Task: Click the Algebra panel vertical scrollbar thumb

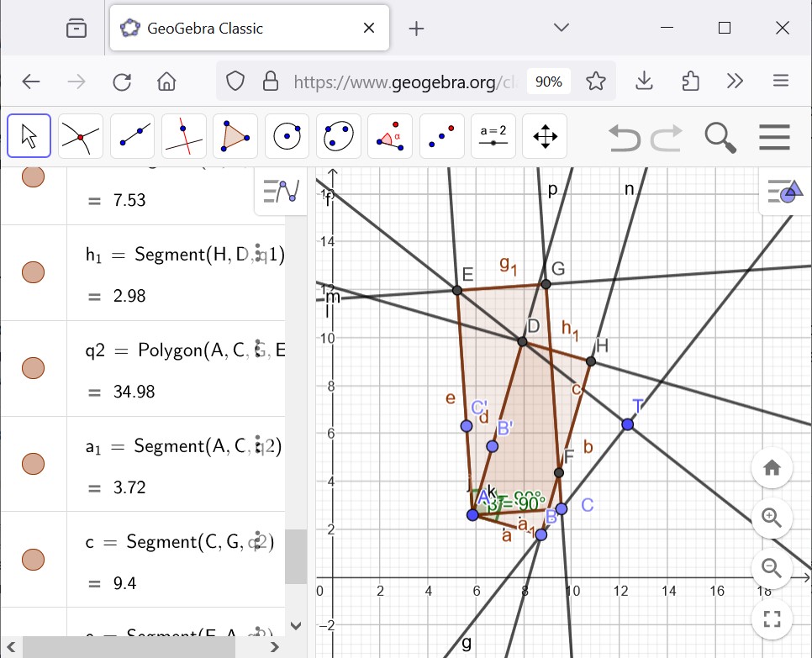Action: pos(297,556)
